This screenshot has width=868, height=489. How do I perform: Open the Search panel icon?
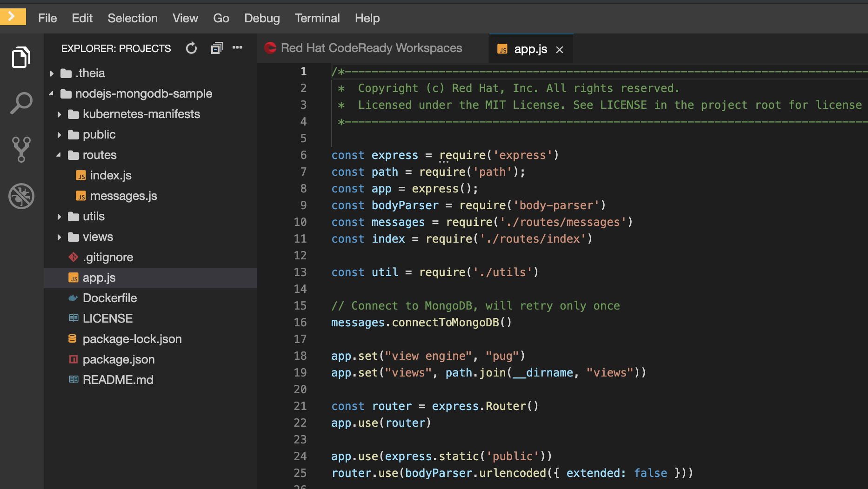[x=21, y=103]
